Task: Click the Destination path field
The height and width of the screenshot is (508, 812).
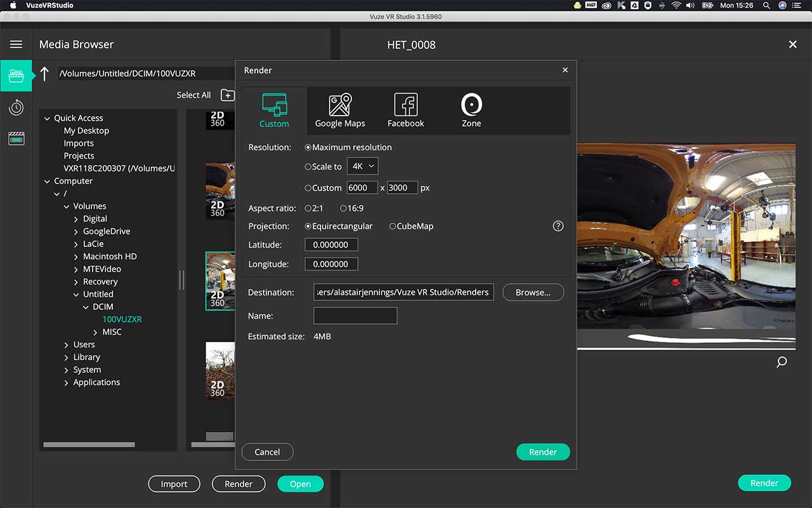Action: pos(403,292)
